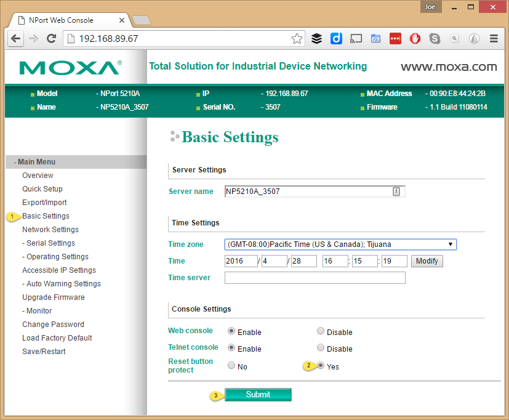Click the MOXA logo

pyautogui.click(x=71, y=68)
